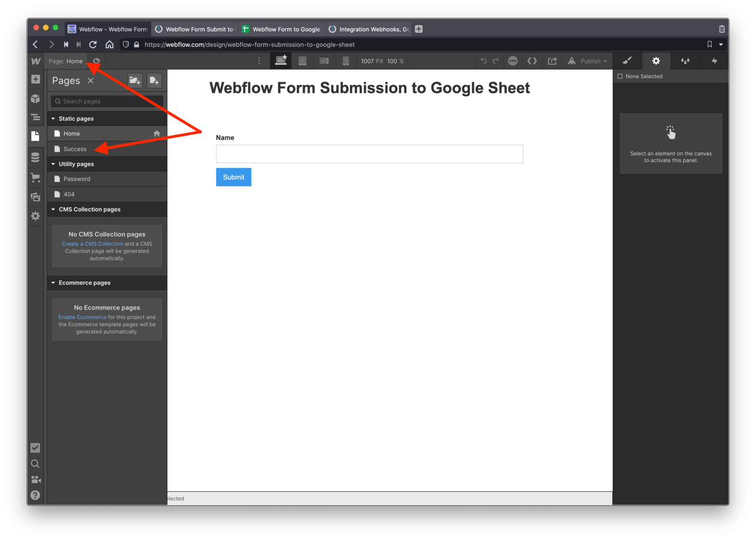Open the element Settings gear tab
The width and height of the screenshot is (756, 541).
[656, 61]
